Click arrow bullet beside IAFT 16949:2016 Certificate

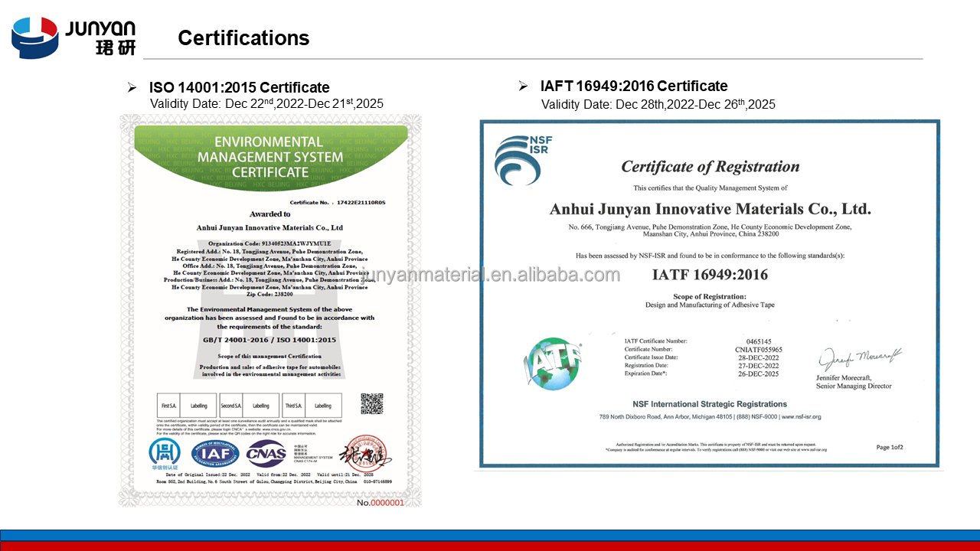coord(523,86)
